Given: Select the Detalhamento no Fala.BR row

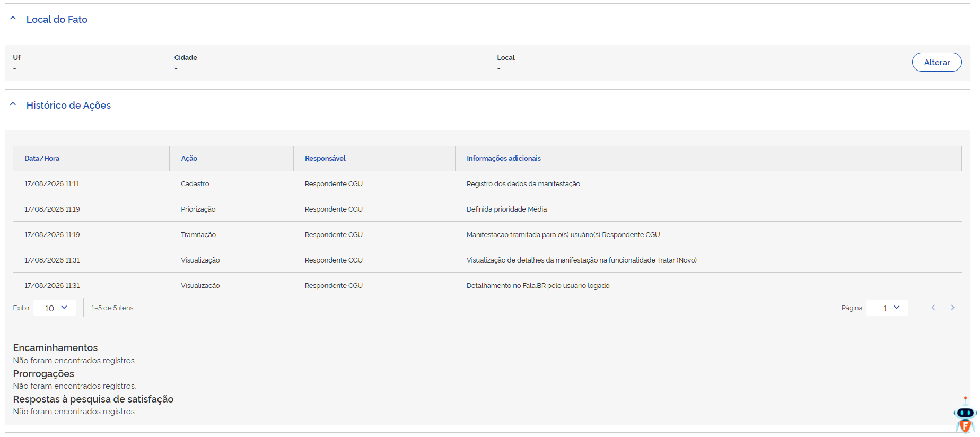Looking at the screenshot, I should (x=487, y=285).
